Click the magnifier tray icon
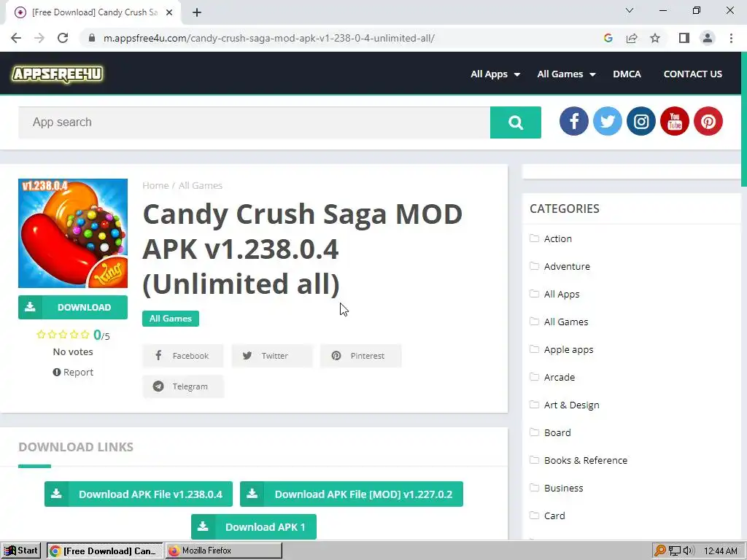Viewport: 747px width, 560px height. 659,551
